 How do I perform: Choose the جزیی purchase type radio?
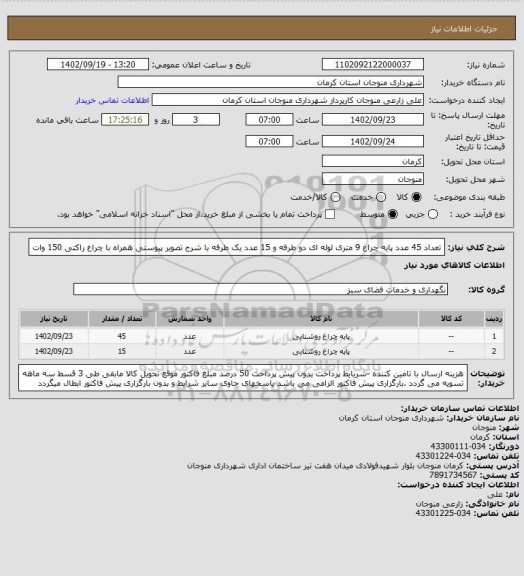coord(433,214)
